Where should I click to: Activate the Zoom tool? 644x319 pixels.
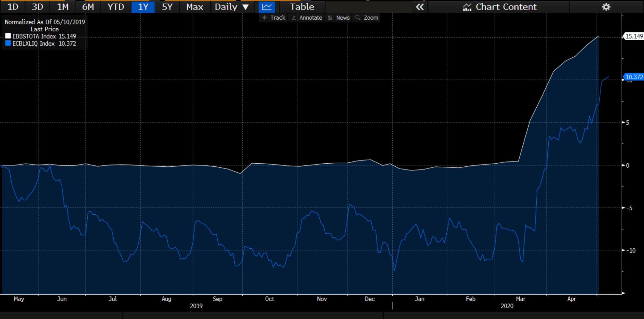pos(367,18)
